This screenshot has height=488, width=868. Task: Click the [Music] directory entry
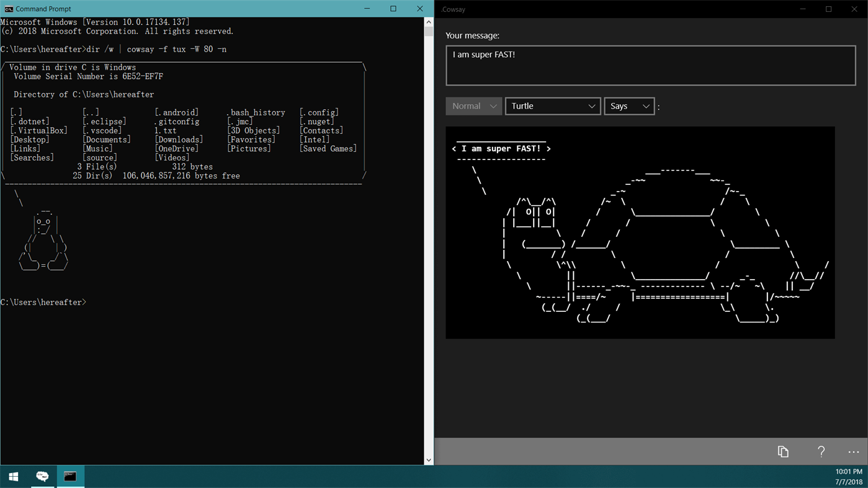97,148
